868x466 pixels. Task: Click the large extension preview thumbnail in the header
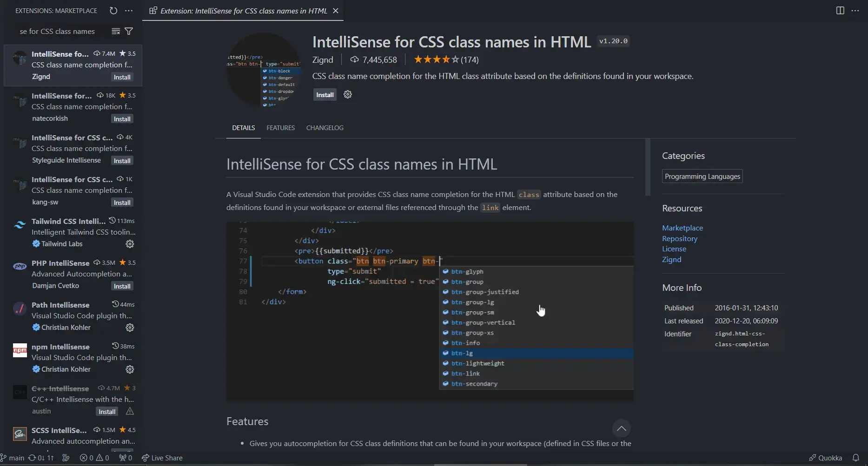[264, 70]
